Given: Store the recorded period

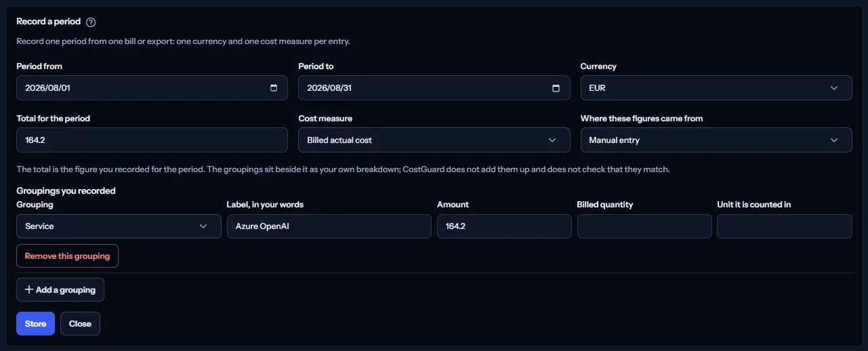Looking at the screenshot, I should pyautogui.click(x=35, y=324).
